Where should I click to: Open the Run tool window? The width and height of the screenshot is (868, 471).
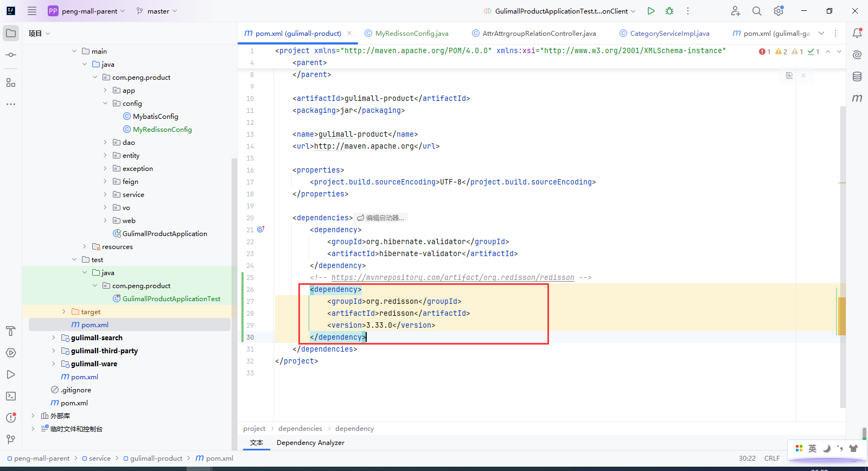pyautogui.click(x=11, y=374)
